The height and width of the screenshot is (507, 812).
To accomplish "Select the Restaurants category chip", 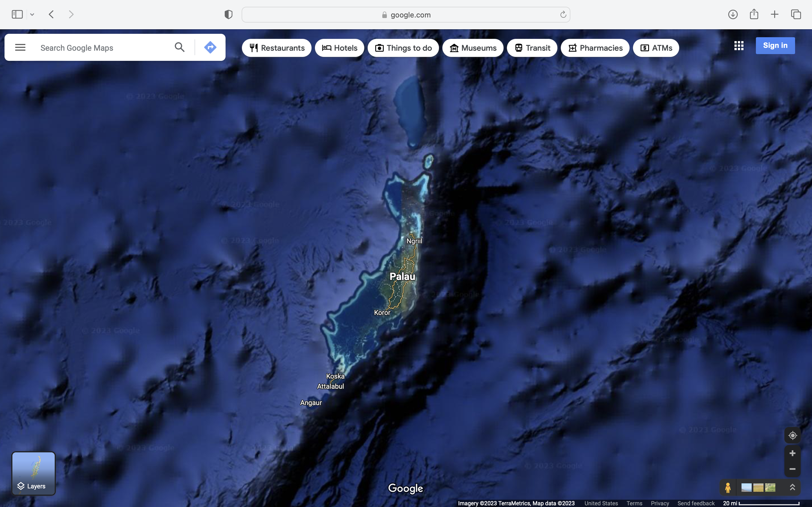I will point(277,48).
